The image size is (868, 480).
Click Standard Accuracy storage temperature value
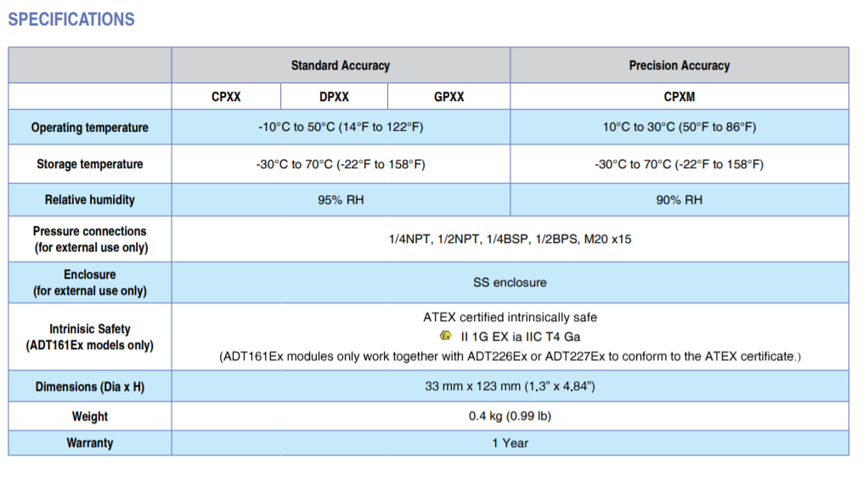341,165
